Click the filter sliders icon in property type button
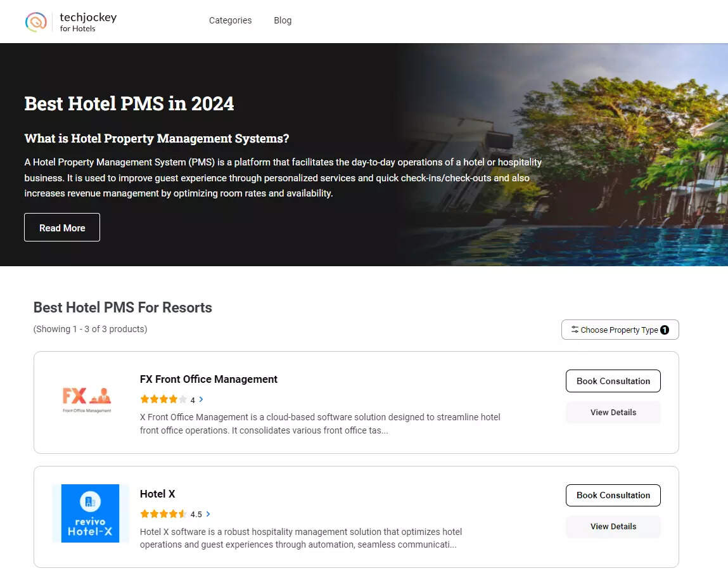The image size is (728, 573). [574, 330]
